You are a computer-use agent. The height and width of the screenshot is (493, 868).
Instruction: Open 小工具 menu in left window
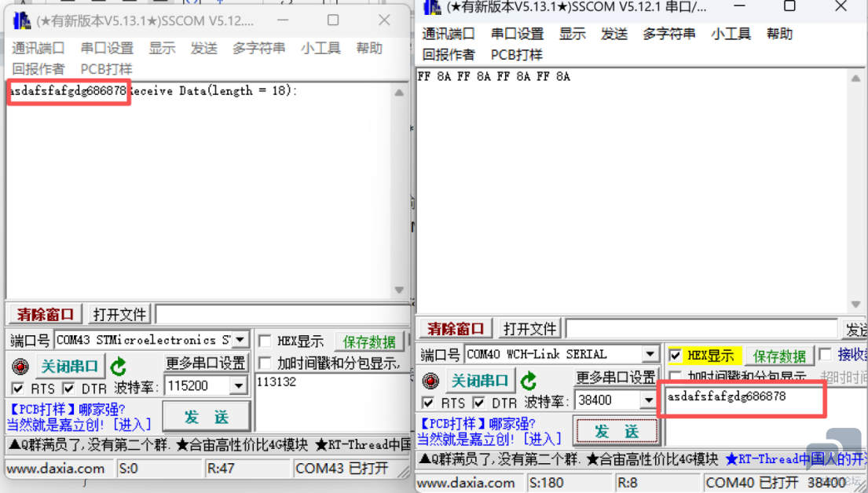click(x=320, y=48)
